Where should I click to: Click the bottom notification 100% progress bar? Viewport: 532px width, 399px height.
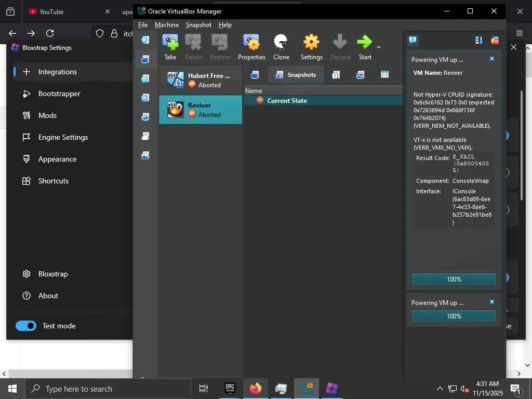click(454, 316)
